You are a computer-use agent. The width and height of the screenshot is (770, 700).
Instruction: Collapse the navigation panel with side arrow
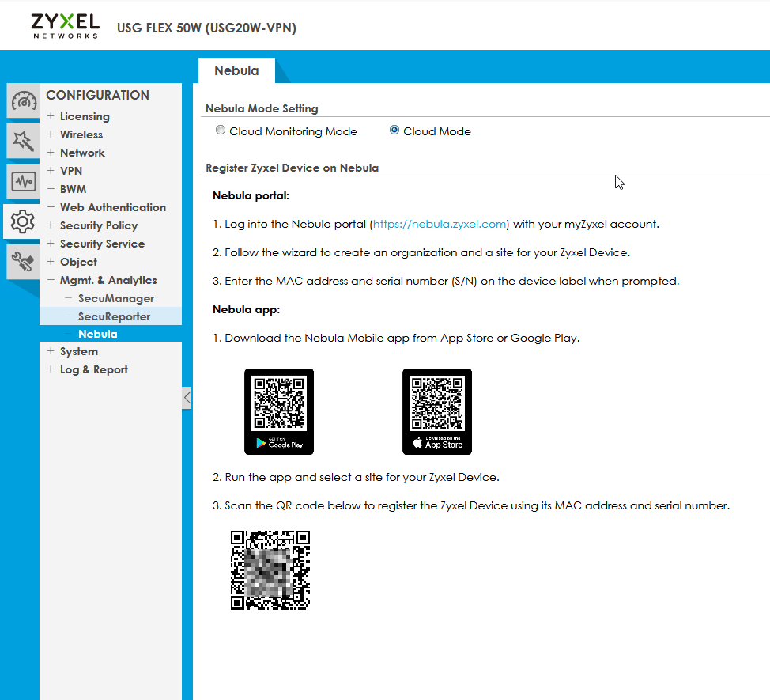pyautogui.click(x=187, y=398)
